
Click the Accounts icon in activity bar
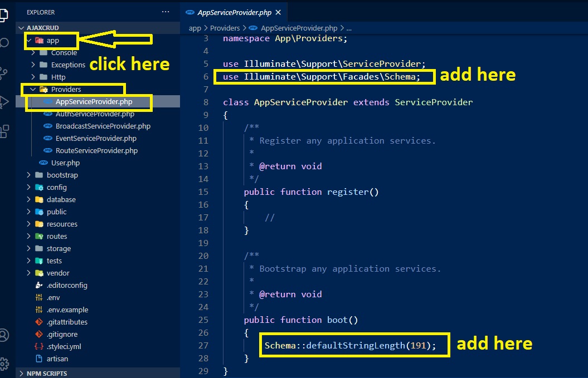[4, 335]
